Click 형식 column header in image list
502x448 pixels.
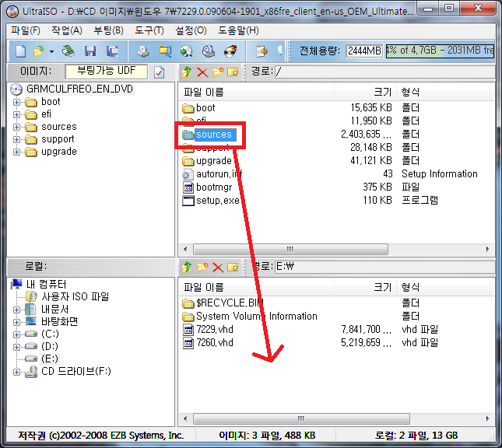444,92
